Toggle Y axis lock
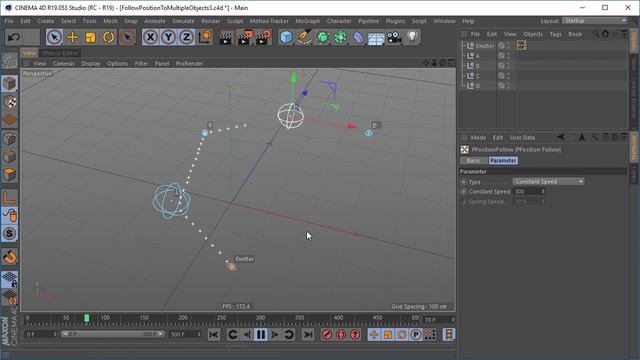Screen dimensions: 640x360 [168, 37]
